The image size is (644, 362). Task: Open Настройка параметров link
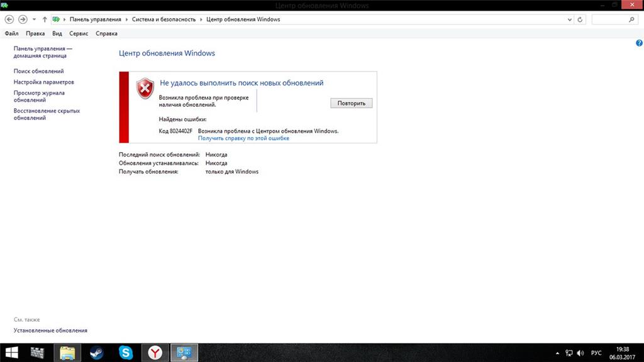43,82
